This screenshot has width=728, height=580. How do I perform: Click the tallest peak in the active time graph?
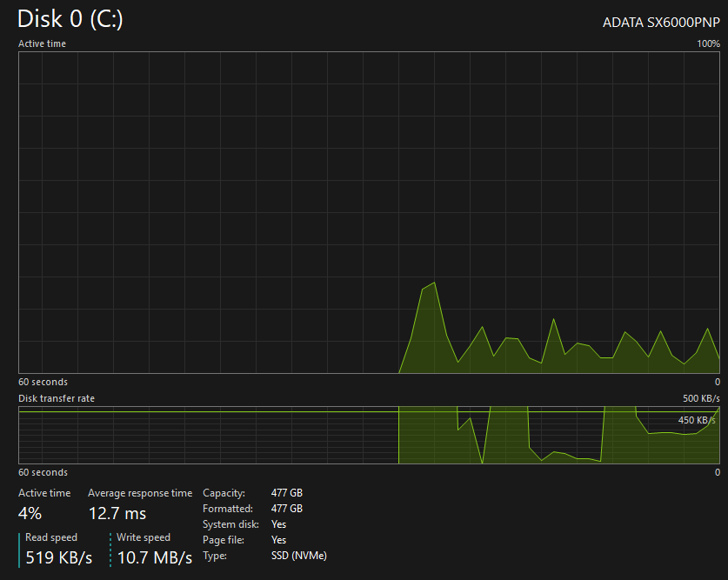[x=434, y=283]
